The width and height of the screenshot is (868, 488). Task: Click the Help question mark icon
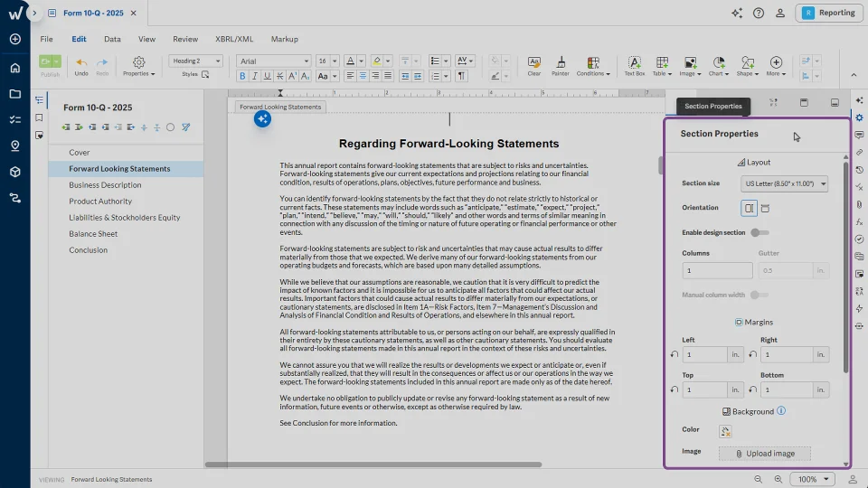(758, 13)
